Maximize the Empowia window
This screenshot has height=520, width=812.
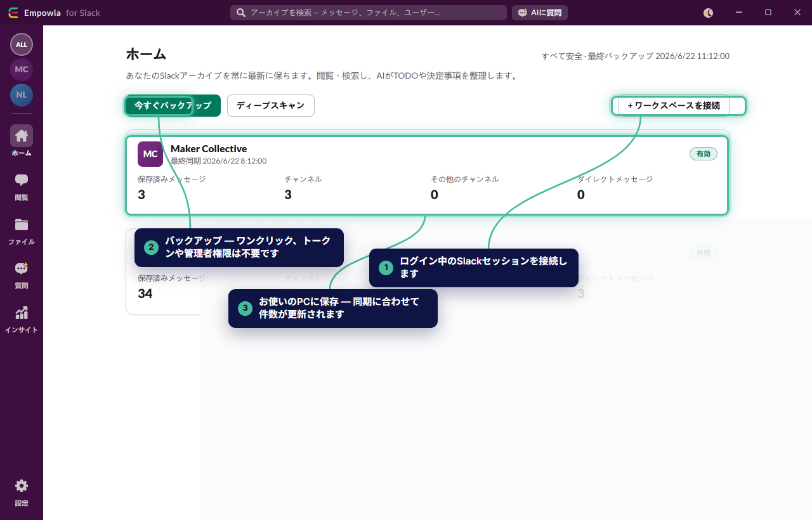point(768,13)
